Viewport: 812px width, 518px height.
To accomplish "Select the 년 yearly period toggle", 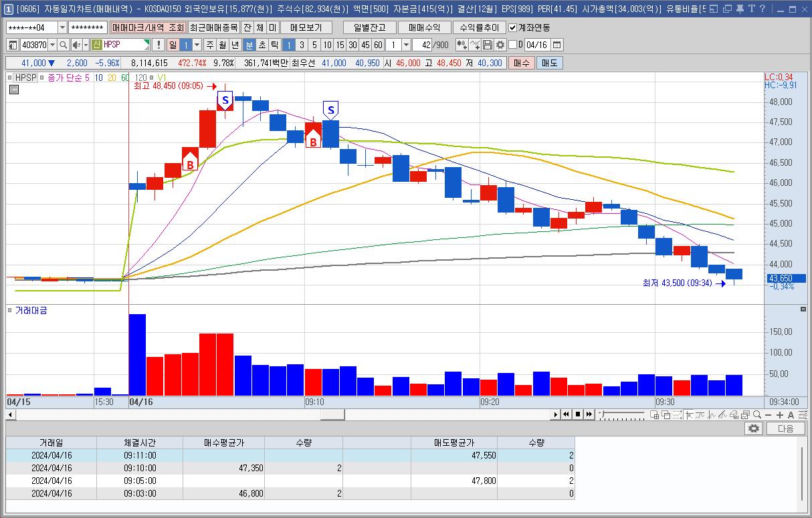I will 234,45.
